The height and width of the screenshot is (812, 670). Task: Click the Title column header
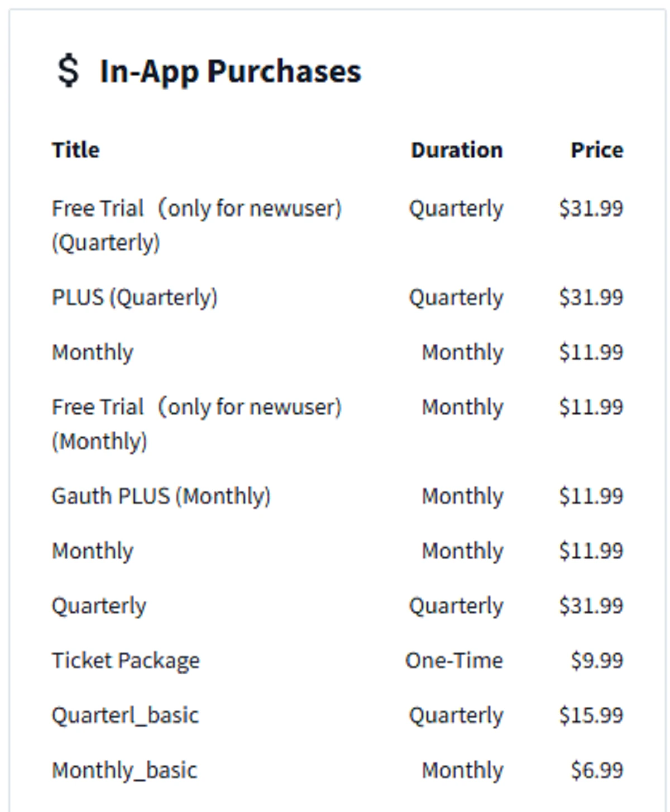point(76,150)
